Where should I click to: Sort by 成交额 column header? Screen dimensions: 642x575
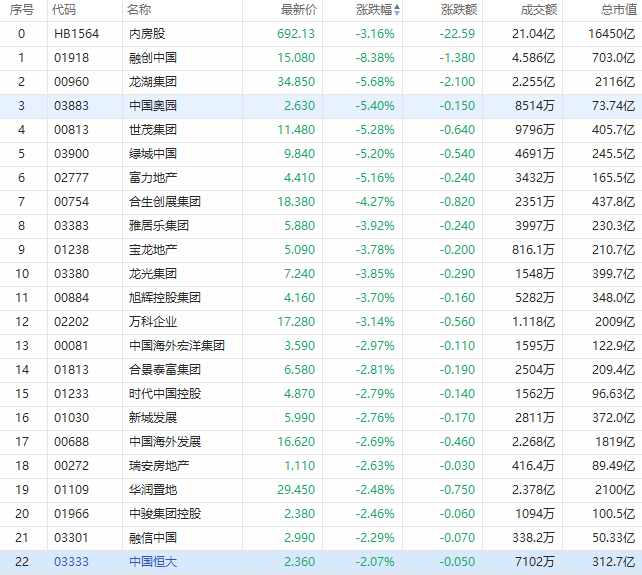pos(539,9)
